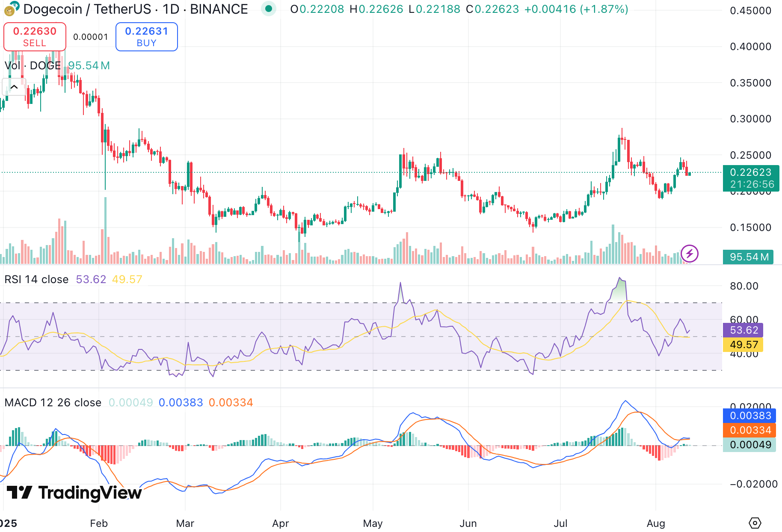Open chart settings hexagon gear icon
This screenshot has width=782, height=532.
click(755, 523)
